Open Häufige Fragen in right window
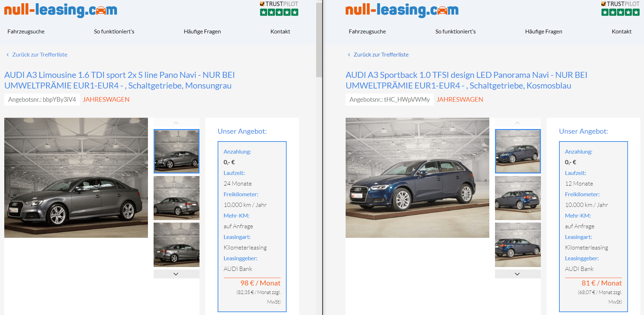This screenshot has height=315, width=644. [x=544, y=31]
